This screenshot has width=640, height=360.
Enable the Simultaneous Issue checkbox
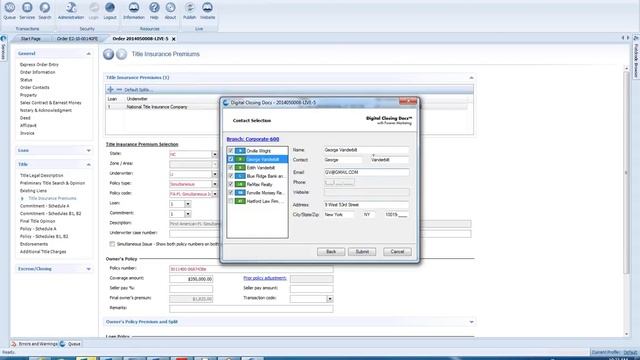(x=112, y=244)
